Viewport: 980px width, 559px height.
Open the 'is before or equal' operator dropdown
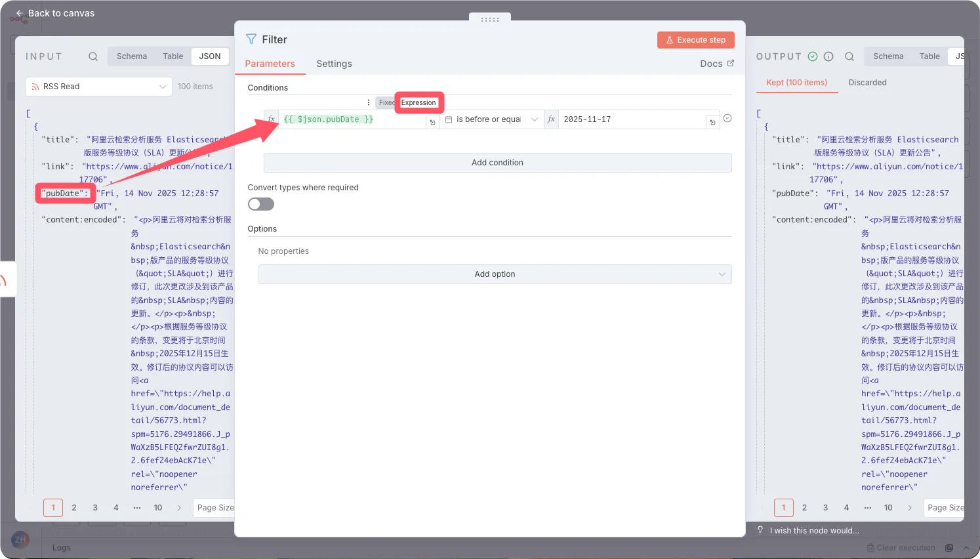point(491,119)
